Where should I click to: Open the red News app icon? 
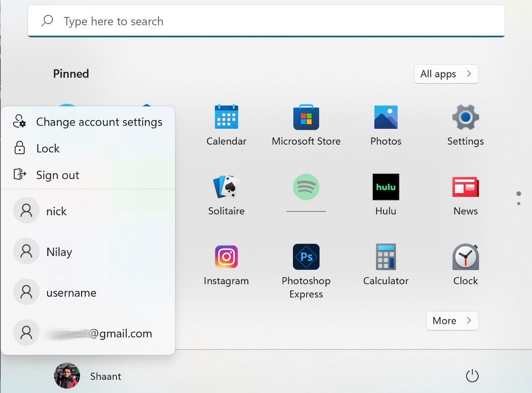coord(465,187)
